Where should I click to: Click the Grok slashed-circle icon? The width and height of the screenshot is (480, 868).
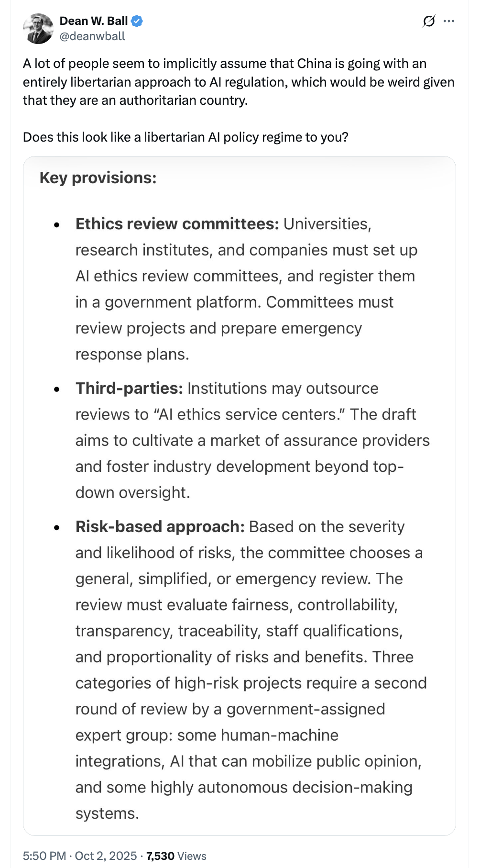429,21
